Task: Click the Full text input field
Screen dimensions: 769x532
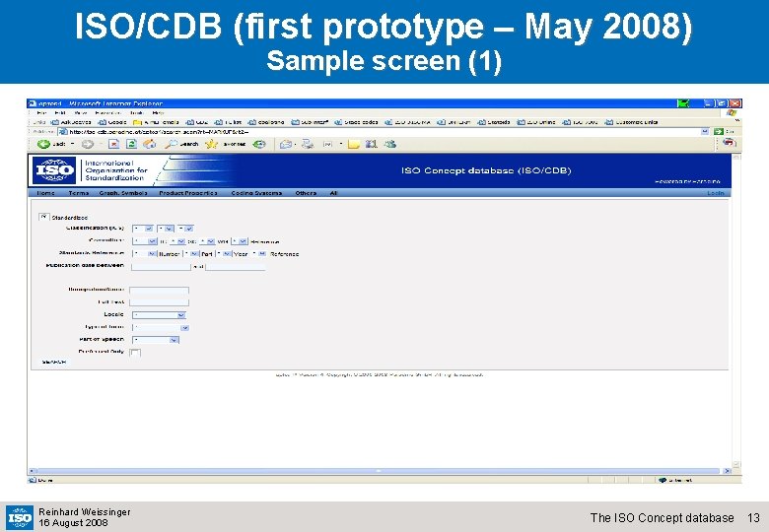Action: (x=159, y=302)
